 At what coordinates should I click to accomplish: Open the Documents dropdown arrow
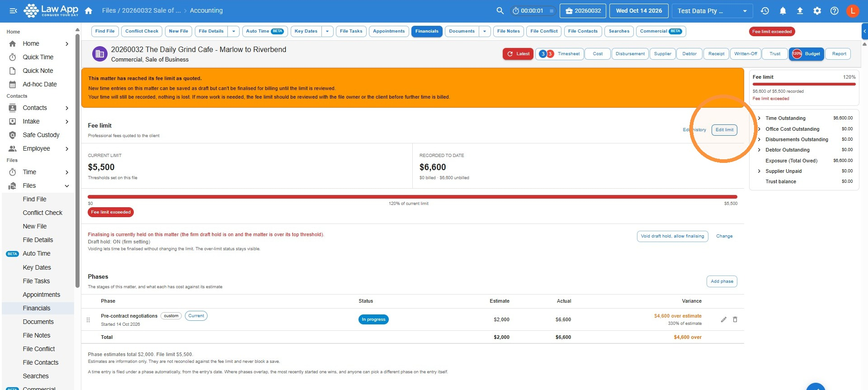485,31
